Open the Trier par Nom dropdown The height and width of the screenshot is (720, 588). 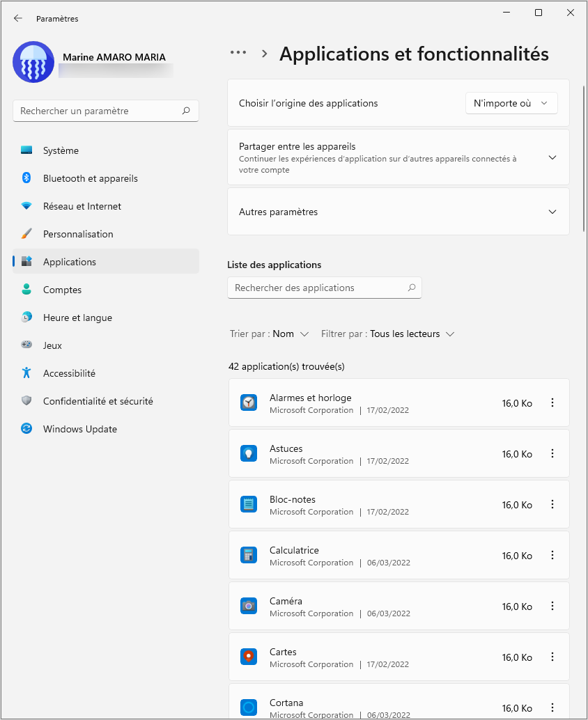tap(269, 334)
